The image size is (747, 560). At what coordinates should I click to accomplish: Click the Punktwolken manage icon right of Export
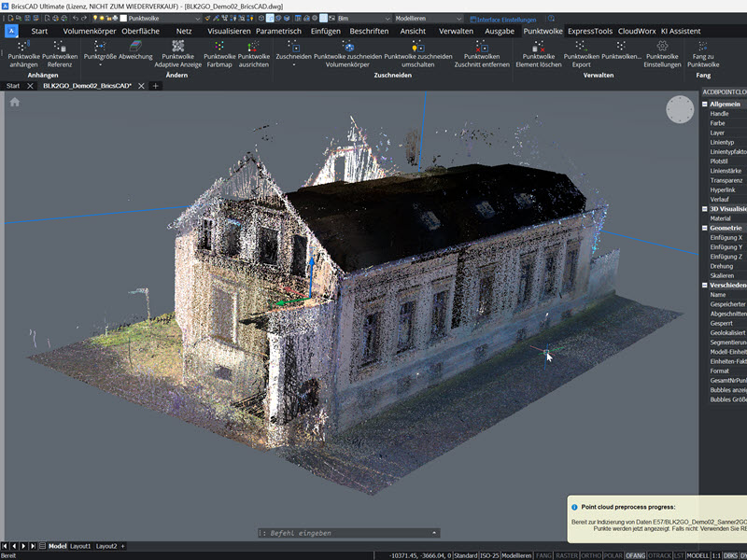coord(621,46)
